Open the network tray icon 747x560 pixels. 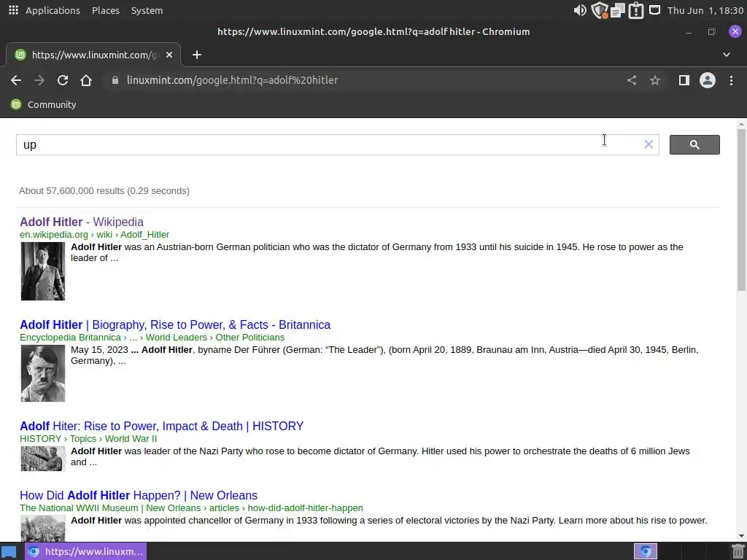654,9
